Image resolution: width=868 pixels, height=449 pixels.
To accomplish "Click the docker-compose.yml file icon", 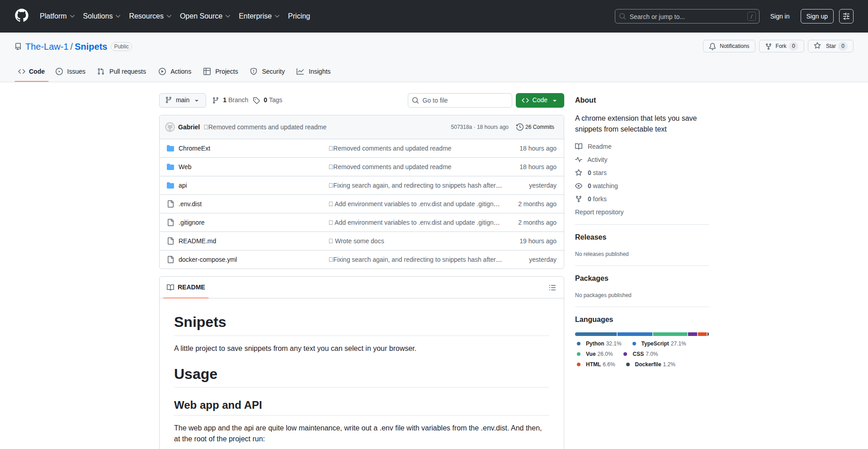I will click(x=170, y=260).
